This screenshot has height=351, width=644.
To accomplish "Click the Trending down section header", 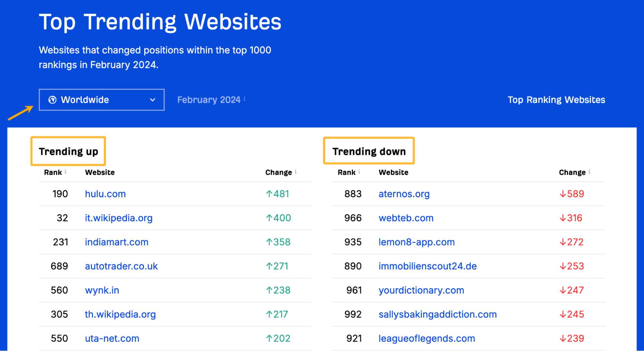I will point(369,151).
